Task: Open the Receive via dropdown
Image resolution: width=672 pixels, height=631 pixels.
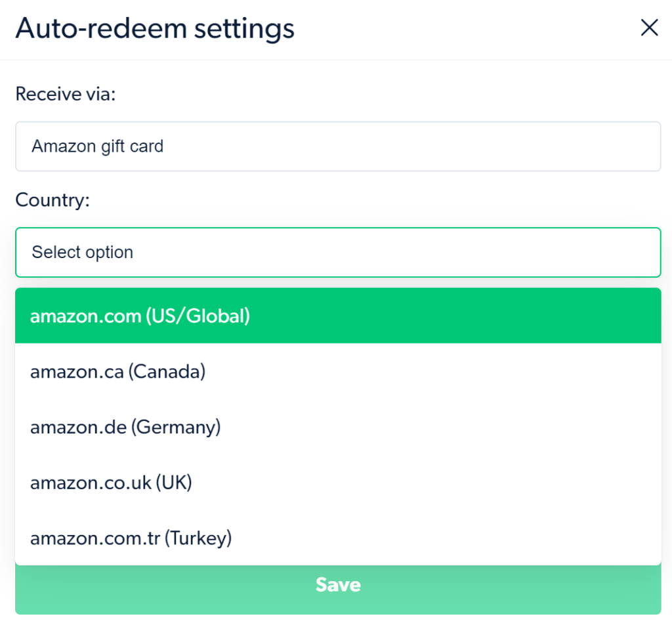Action: click(x=338, y=146)
